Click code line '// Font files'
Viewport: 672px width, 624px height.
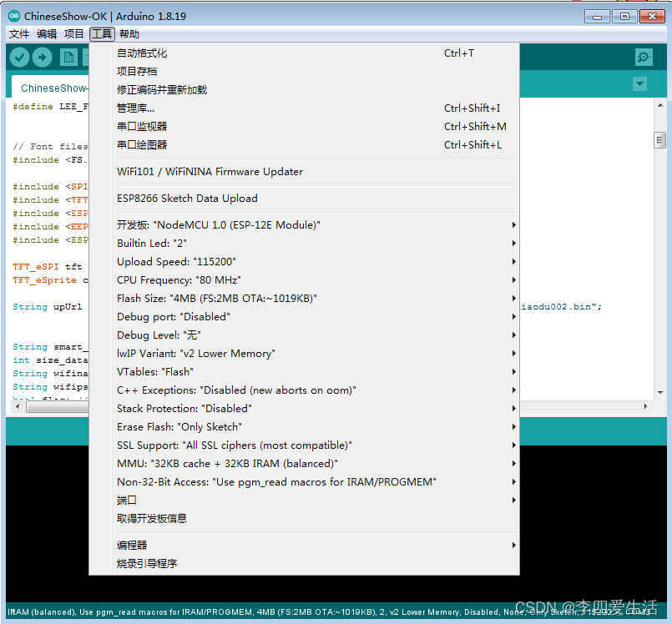pos(50,147)
